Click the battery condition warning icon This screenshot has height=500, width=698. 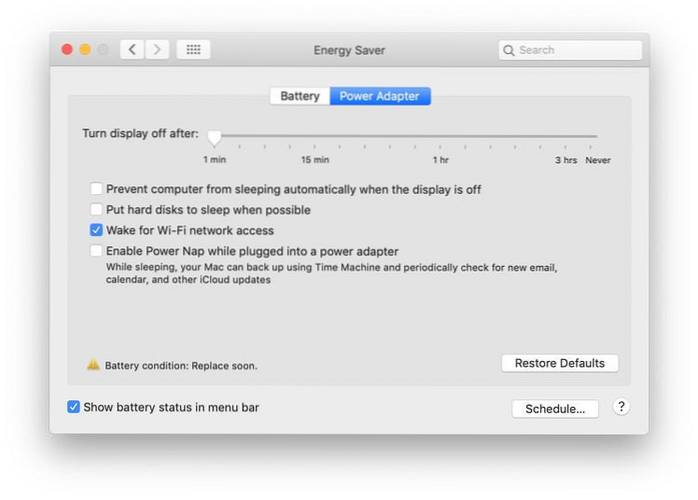(x=94, y=365)
